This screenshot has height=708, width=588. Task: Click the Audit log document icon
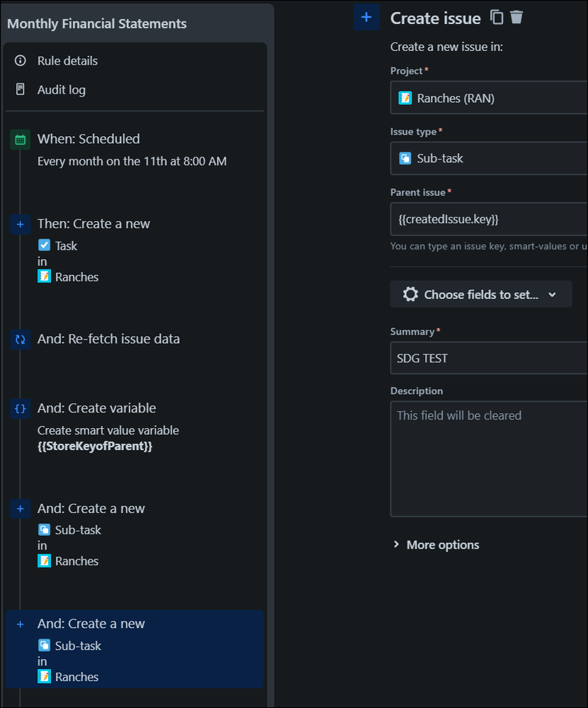tap(18, 89)
